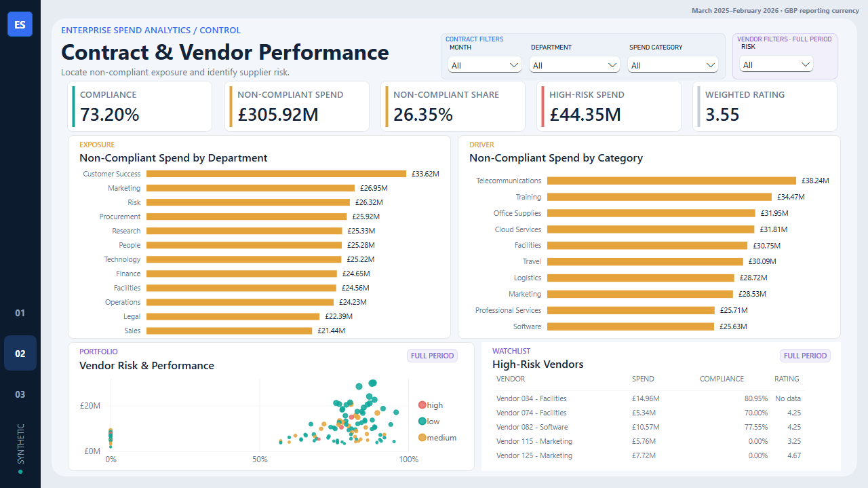Viewport: 868px width, 488px height.
Task: Select the Risk department bar
Action: [x=248, y=202]
